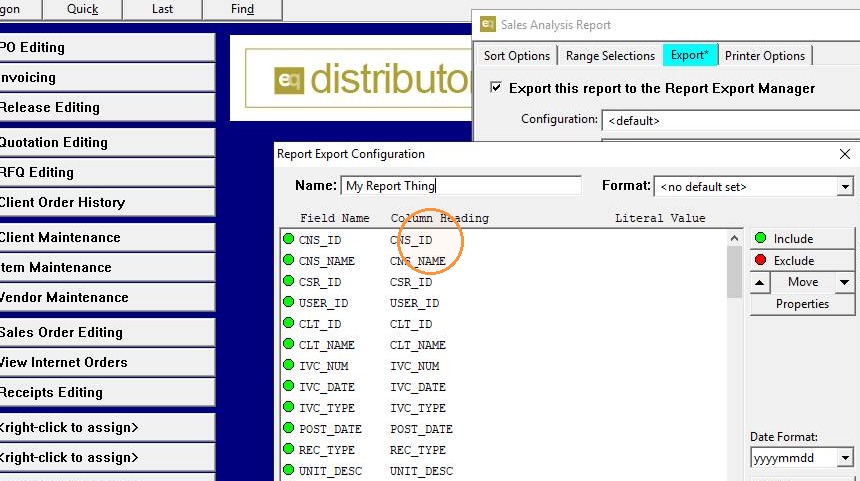Image resolution: width=860 pixels, height=481 pixels.
Task: Close the Report Export Configuration dialog
Action: pyautogui.click(x=845, y=154)
